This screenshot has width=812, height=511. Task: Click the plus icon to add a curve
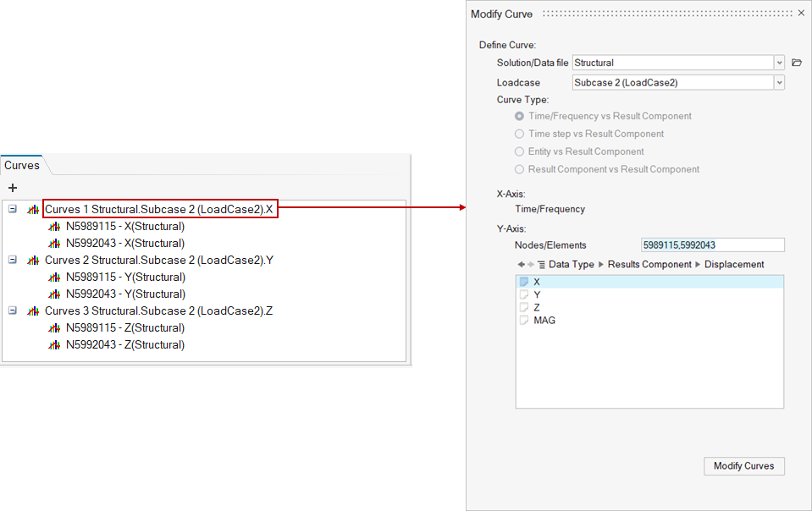click(x=13, y=188)
